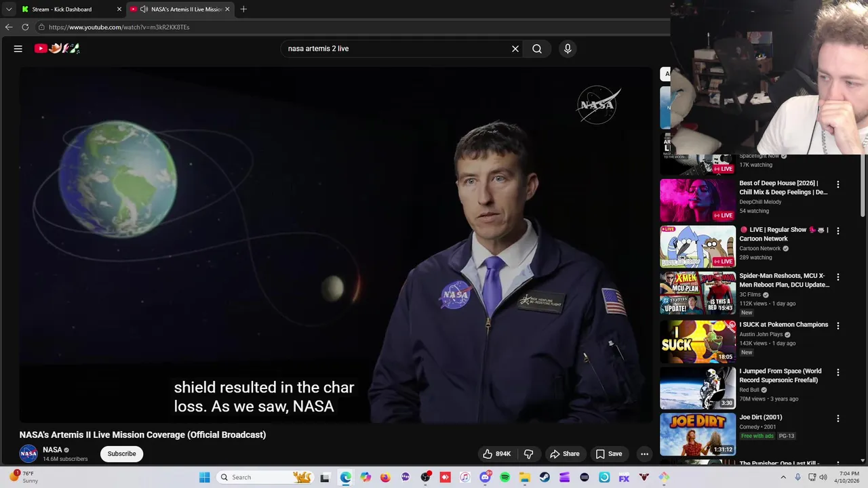Open the Best of Deep House thumbnail
Viewport: 868px width, 488px height.
698,201
